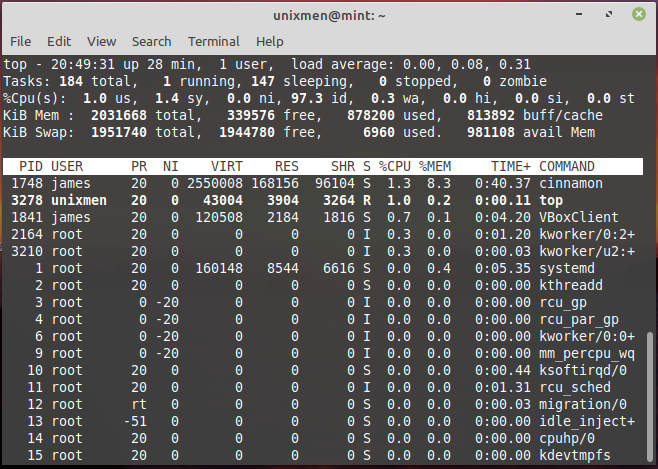Screen dimensions: 658x469
Task: Select the idle_inject+ command
Action: pos(587,421)
